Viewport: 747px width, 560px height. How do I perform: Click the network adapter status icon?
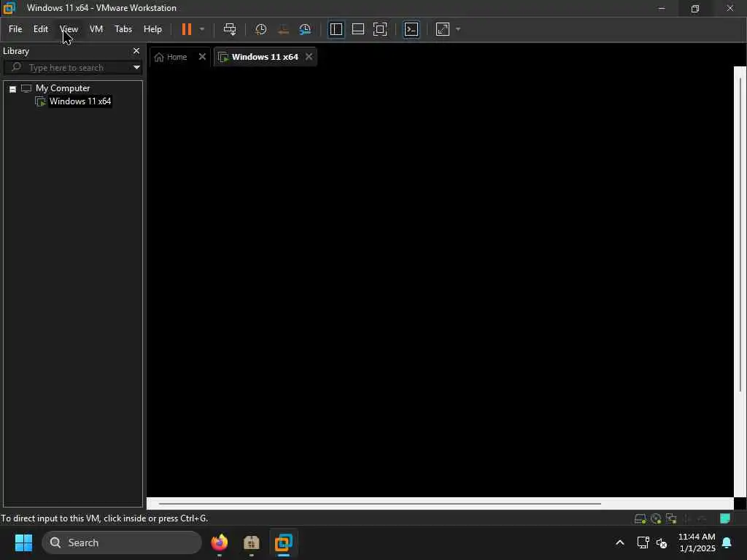671,518
